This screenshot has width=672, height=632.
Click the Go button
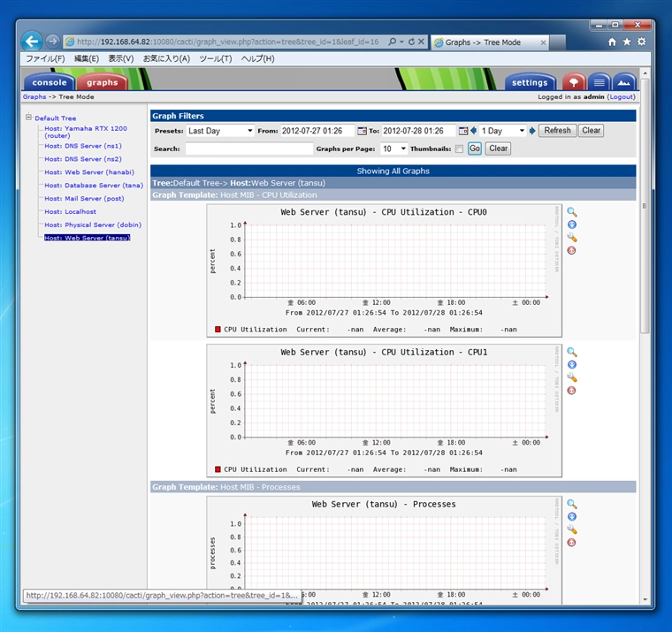[x=475, y=148]
